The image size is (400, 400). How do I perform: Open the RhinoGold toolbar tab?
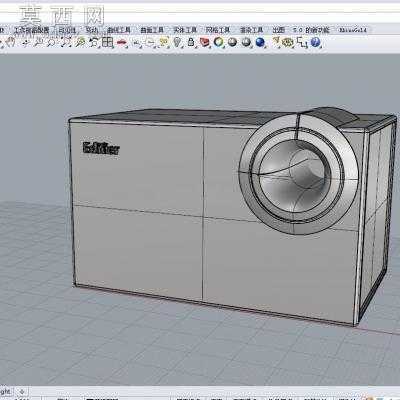point(353,30)
